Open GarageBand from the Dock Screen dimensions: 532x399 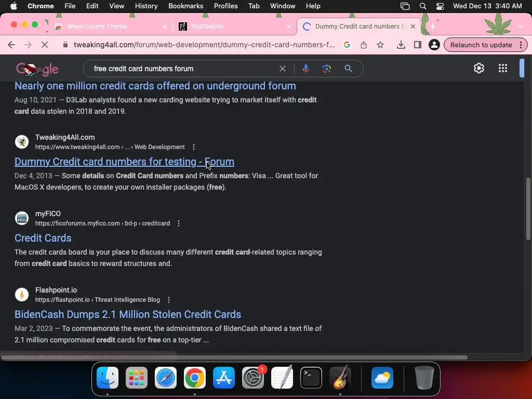point(340,378)
